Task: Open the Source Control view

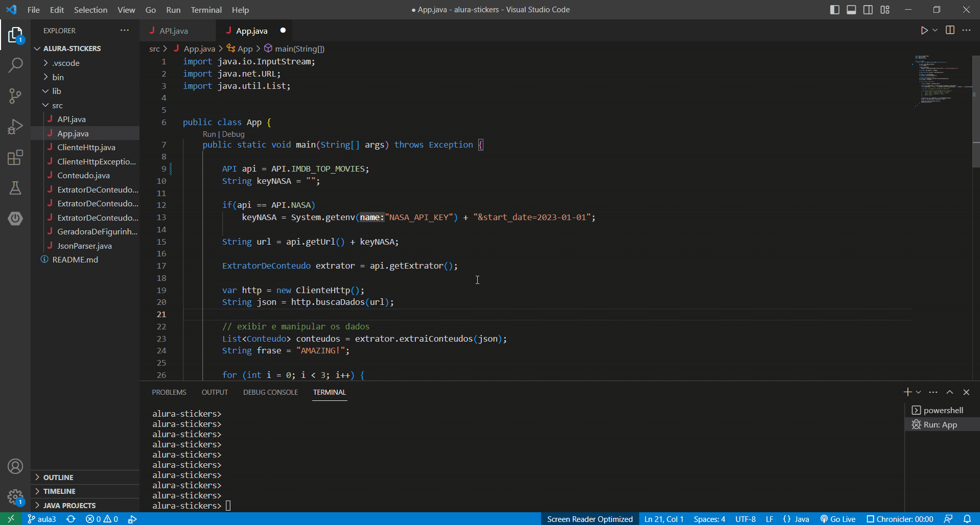Action: [x=15, y=96]
